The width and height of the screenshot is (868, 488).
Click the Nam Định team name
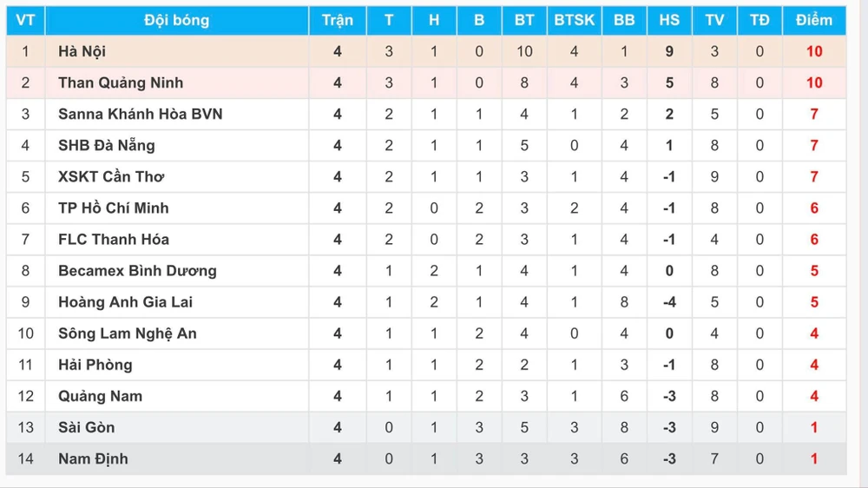[x=93, y=458]
